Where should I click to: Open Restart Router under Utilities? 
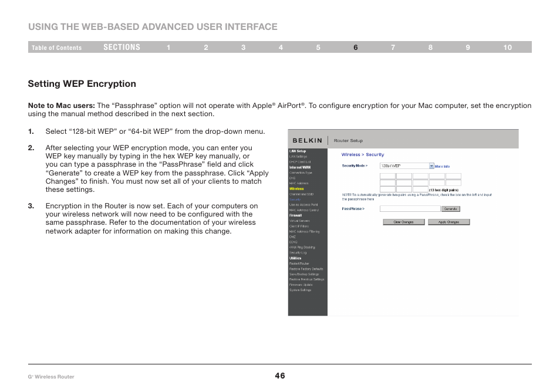[299, 263]
